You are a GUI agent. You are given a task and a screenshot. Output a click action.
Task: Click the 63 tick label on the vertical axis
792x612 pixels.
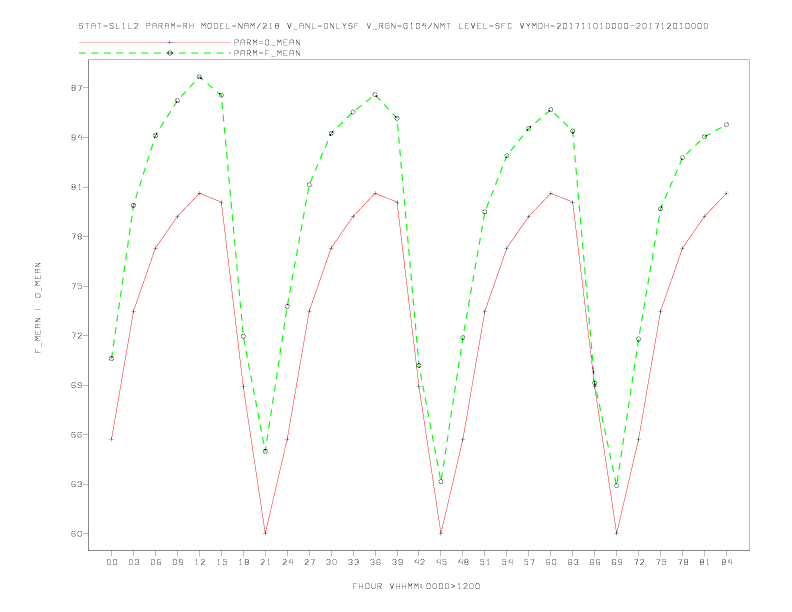(x=76, y=484)
